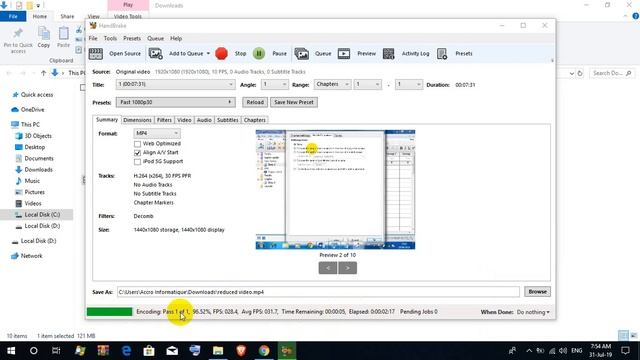Open Windows Start menu
Screen dimensions: 640x360
11,351
